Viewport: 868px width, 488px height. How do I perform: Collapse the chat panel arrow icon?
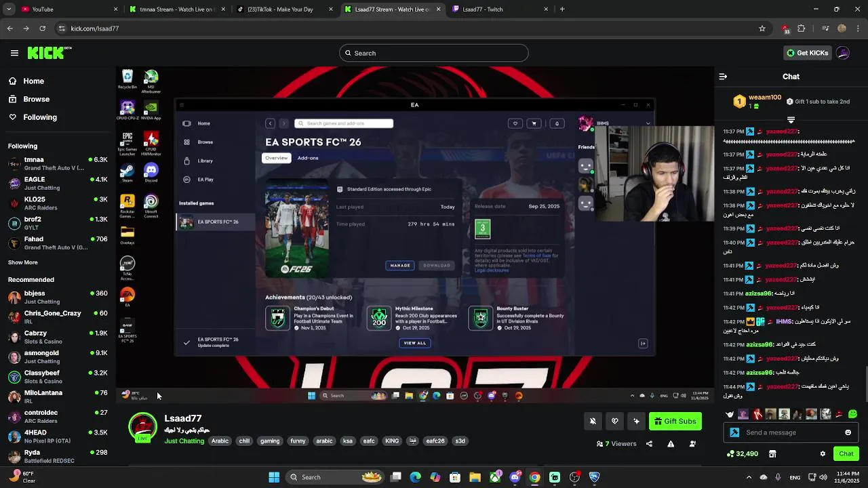tap(723, 77)
